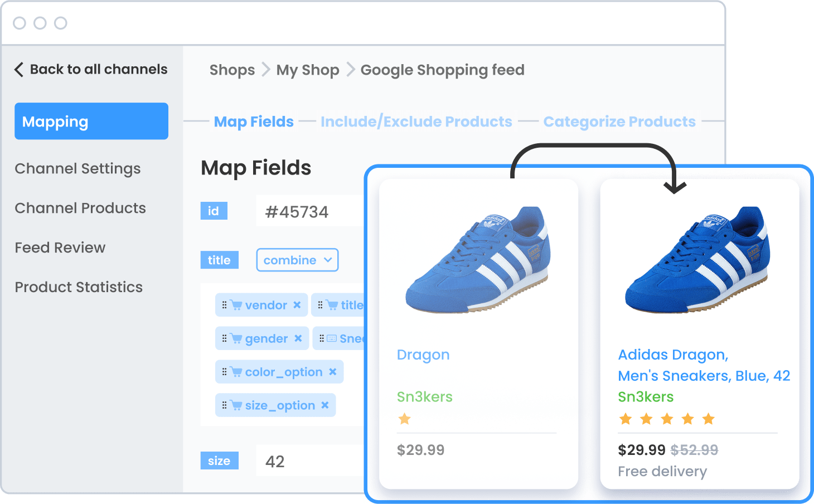
Task: Remove the color_option tag via its × icon
Action: click(333, 371)
